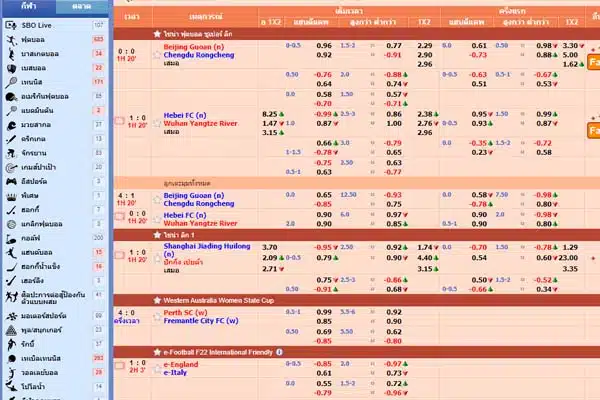Click the orange button at the right edge
This screenshot has width=600, height=400.
click(x=592, y=130)
